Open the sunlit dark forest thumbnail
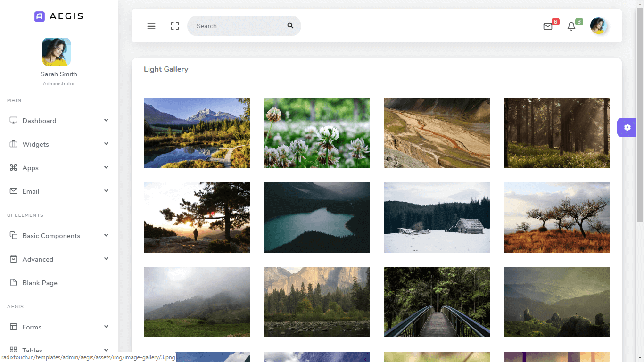 (557, 133)
